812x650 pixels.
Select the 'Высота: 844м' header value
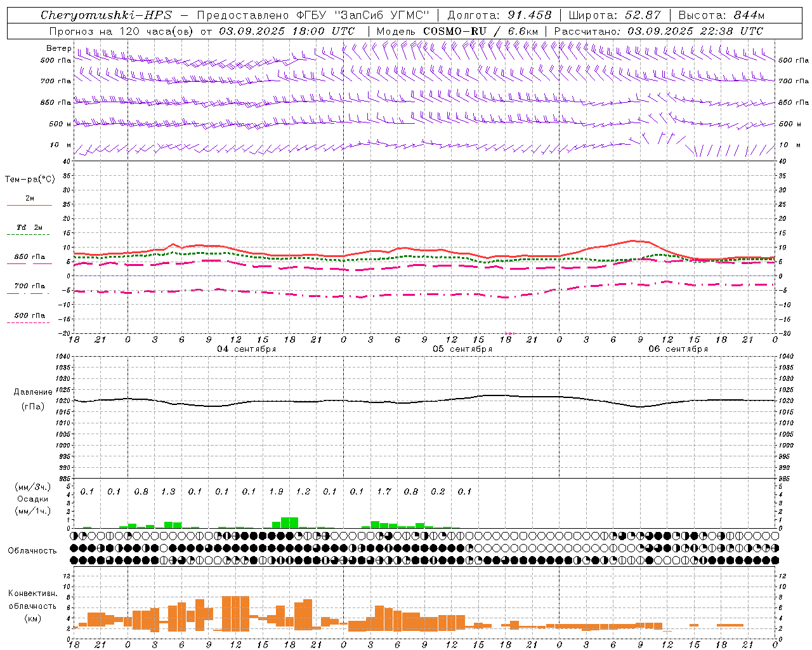click(721, 15)
